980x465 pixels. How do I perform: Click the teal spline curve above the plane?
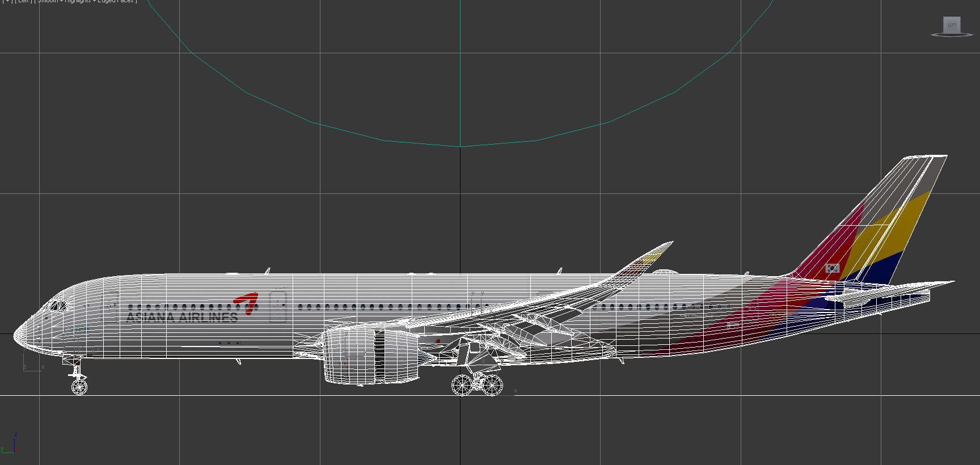click(x=460, y=146)
